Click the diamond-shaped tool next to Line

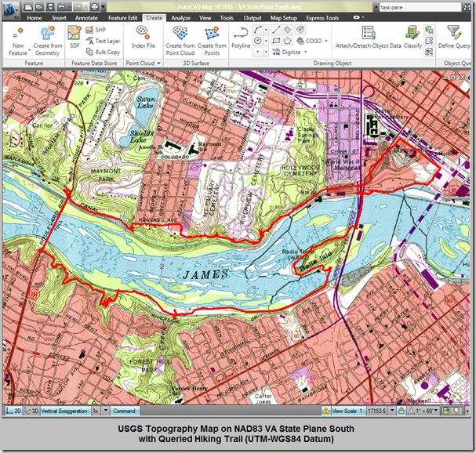pos(288,30)
